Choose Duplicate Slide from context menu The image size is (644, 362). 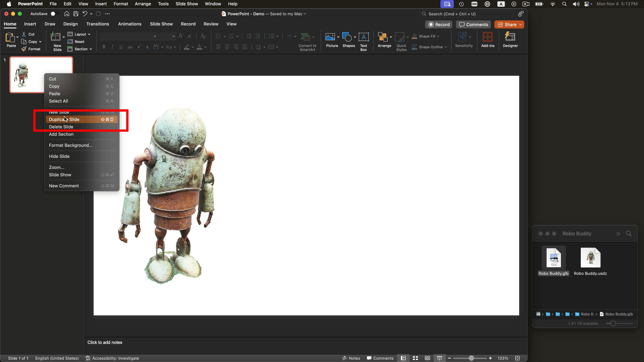(64, 119)
